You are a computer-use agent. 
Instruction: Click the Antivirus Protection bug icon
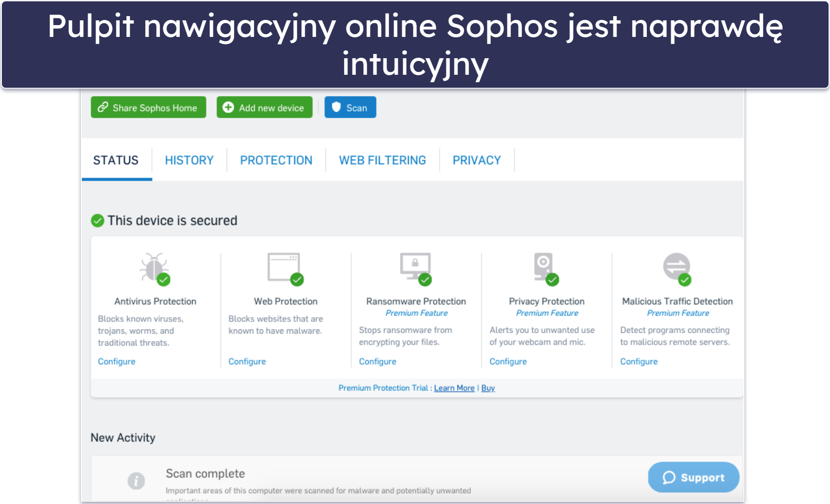coord(155,268)
